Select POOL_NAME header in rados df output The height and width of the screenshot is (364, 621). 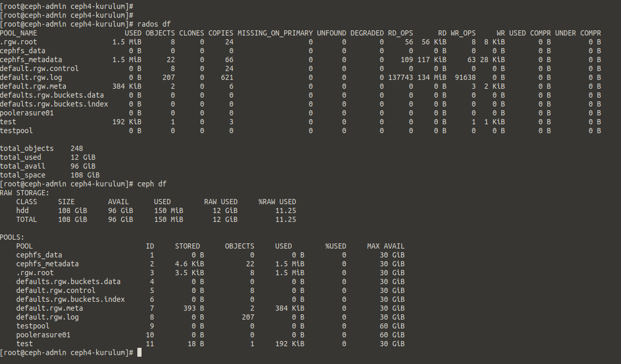19,33
